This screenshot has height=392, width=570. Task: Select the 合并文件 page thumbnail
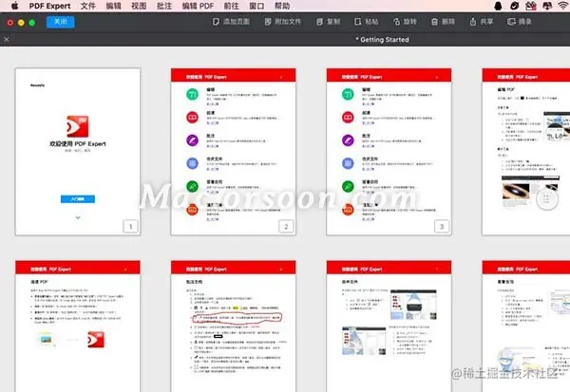[389, 327]
